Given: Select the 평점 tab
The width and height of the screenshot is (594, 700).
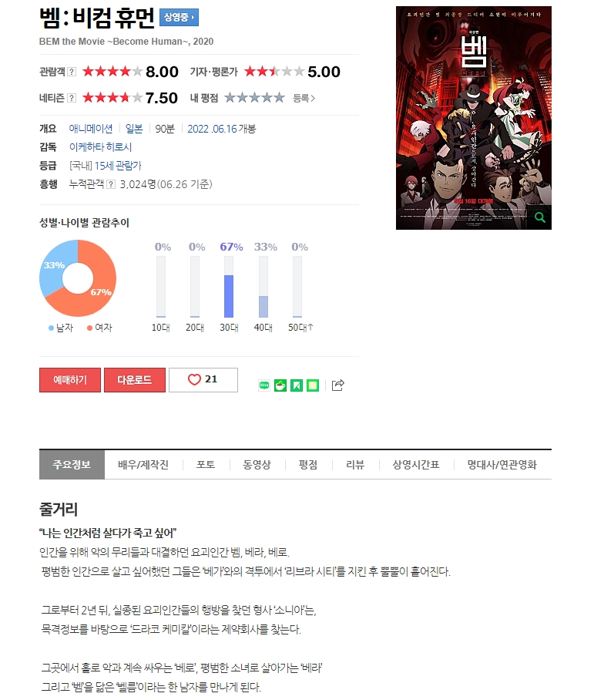Looking at the screenshot, I should click(x=308, y=465).
